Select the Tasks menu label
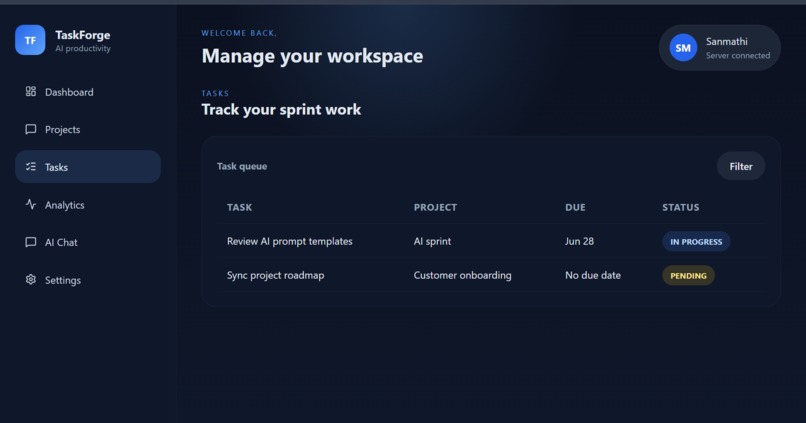The height and width of the screenshot is (423, 806). (x=57, y=167)
